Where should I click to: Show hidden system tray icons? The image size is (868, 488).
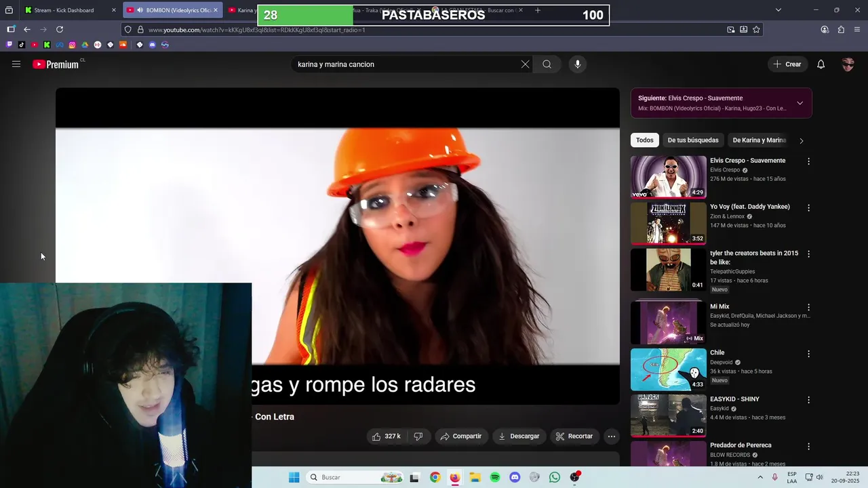[762, 477]
